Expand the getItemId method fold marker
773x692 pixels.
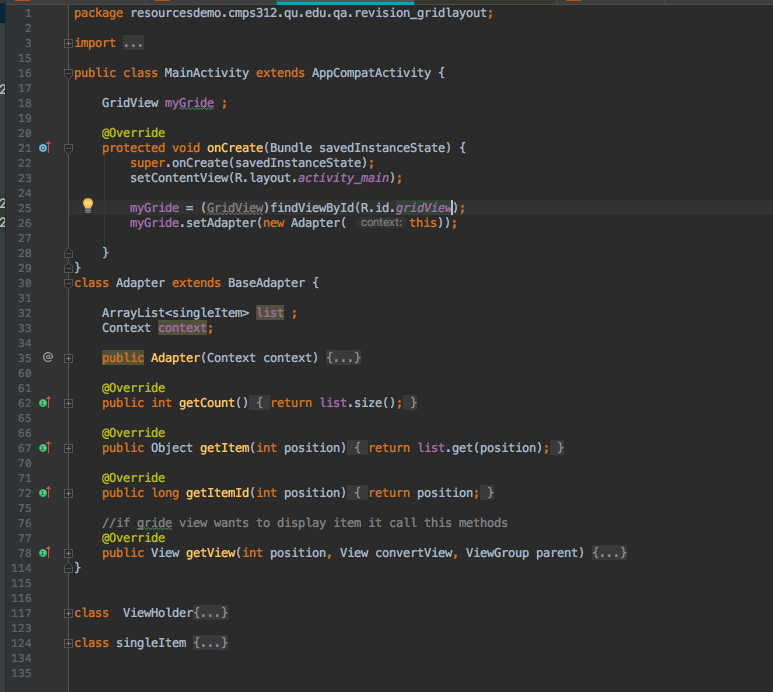pyautogui.click(x=69, y=493)
